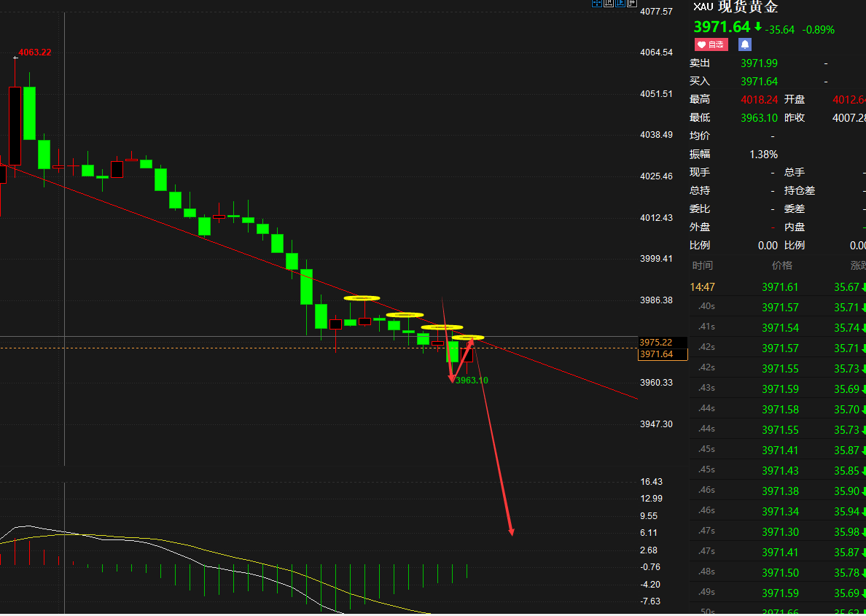Screen dimensions: 866x616
Task: Click the 4063.22 high price marker
Action: pos(35,52)
